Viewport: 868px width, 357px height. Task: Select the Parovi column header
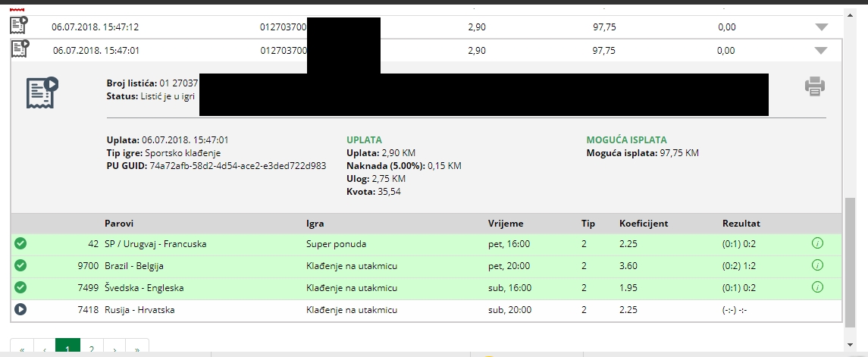[x=119, y=224]
